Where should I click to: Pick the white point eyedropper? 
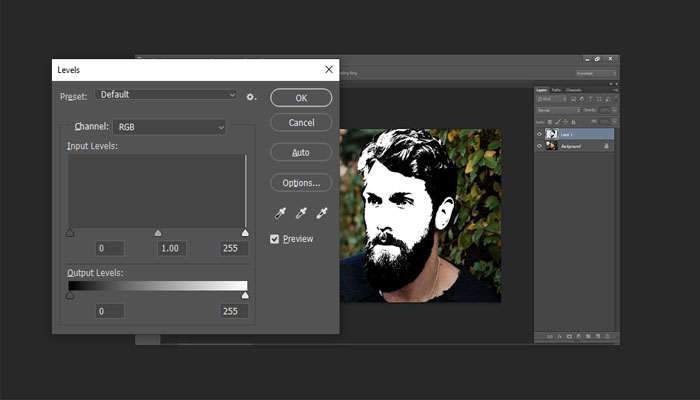tap(322, 213)
